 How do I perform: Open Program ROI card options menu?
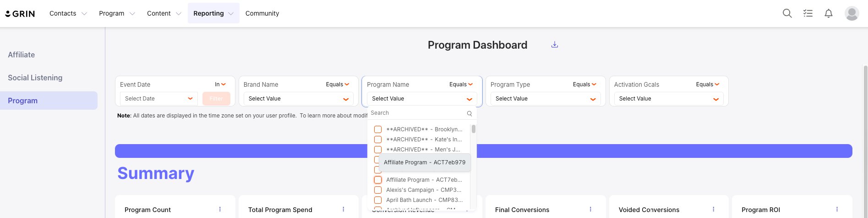click(x=837, y=209)
